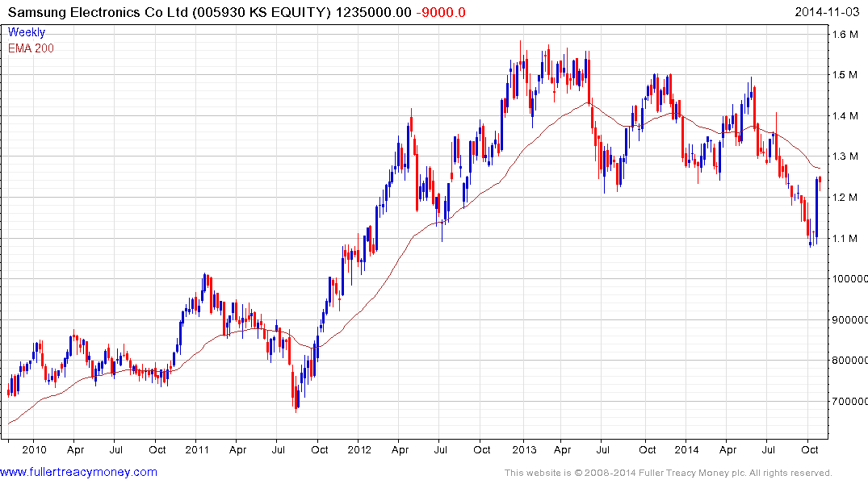Screen dimensions: 868x484
Task: Click the 1.3 M axis label
Action: tap(845, 156)
